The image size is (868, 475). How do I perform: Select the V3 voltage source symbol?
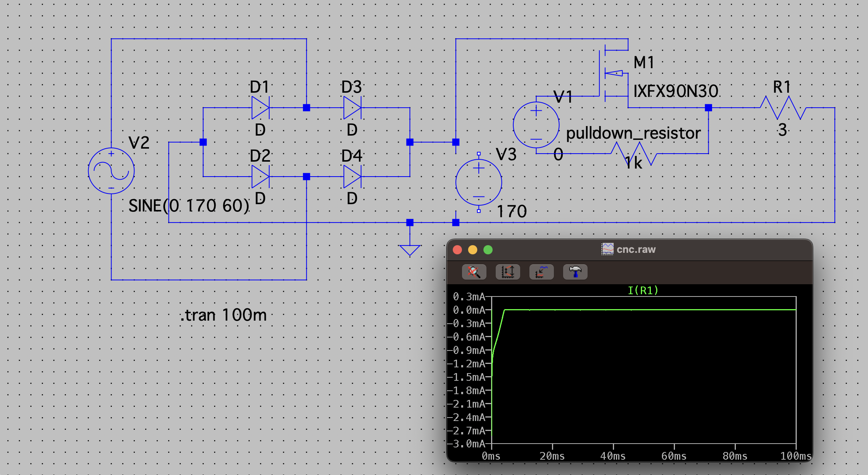click(479, 182)
